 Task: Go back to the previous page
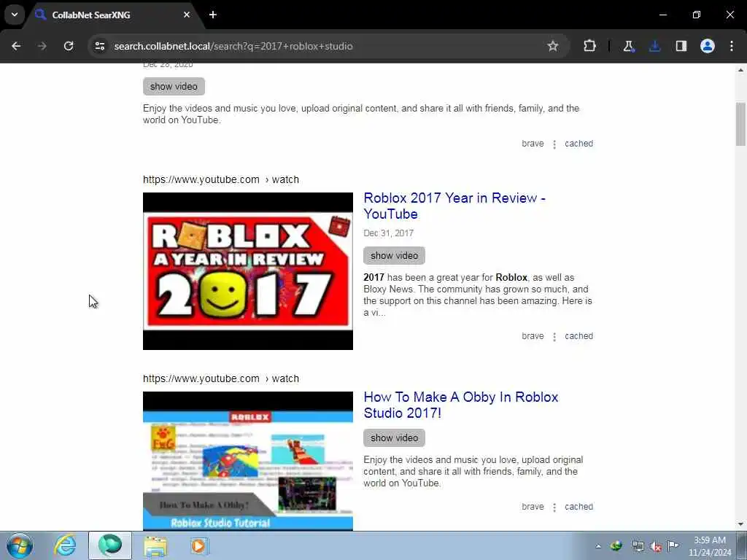pos(16,46)
